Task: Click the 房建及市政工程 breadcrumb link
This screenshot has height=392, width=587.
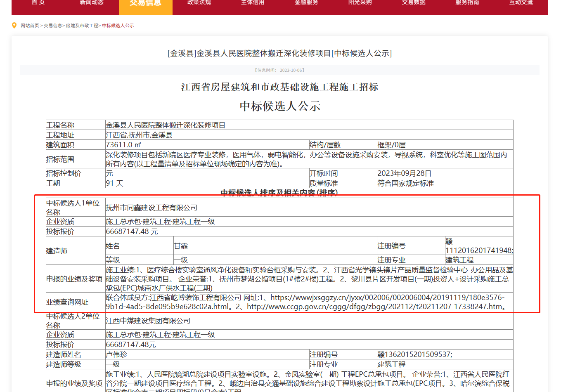Action: [81, 25]
